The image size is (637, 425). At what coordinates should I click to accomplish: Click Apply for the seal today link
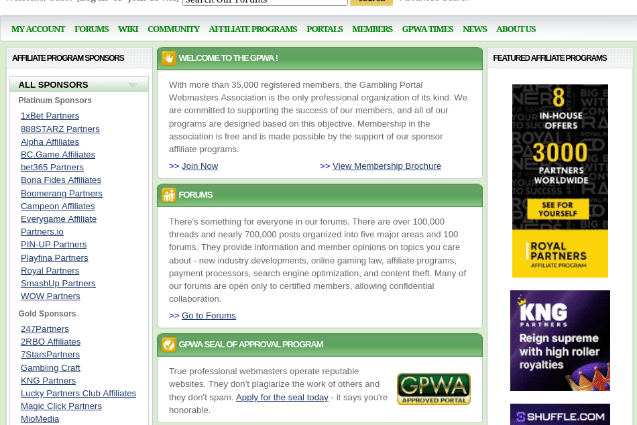(x=282, y=397)
